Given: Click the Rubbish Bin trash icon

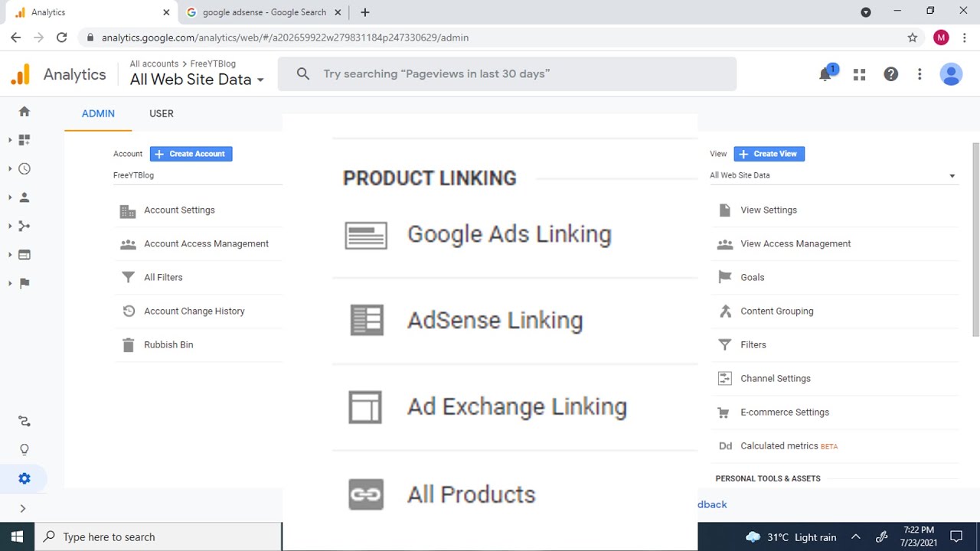Looking at the screenshot, I should click(x=128, y=345).
